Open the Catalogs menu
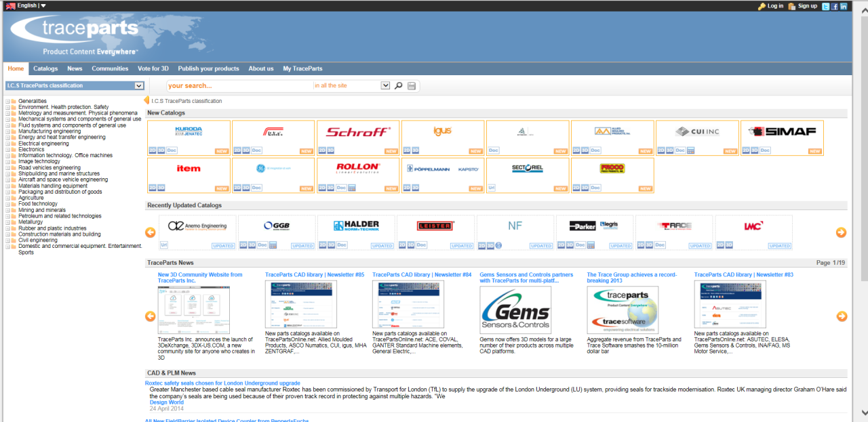 [x=45, y=68]
